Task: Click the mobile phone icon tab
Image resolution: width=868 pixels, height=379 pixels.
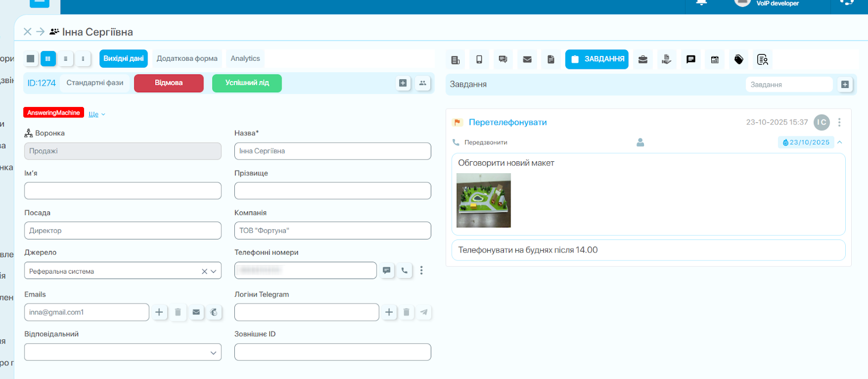Action: (x=479, y=59)
